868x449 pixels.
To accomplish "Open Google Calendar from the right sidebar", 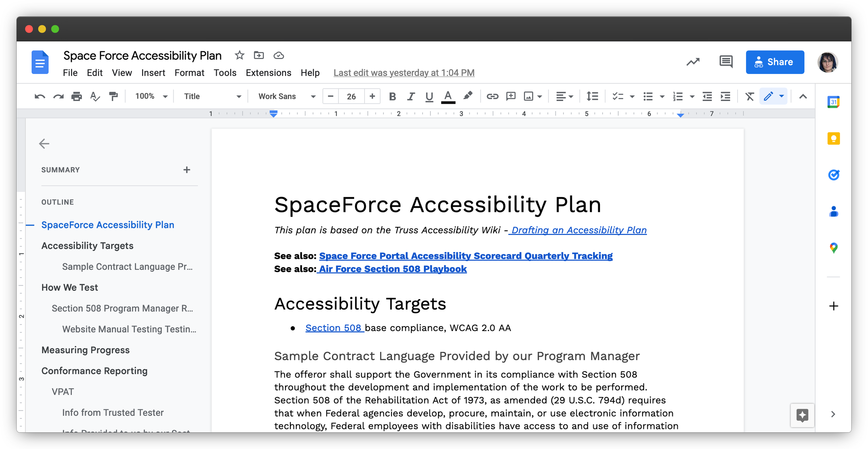I will (x=833, y=101).
